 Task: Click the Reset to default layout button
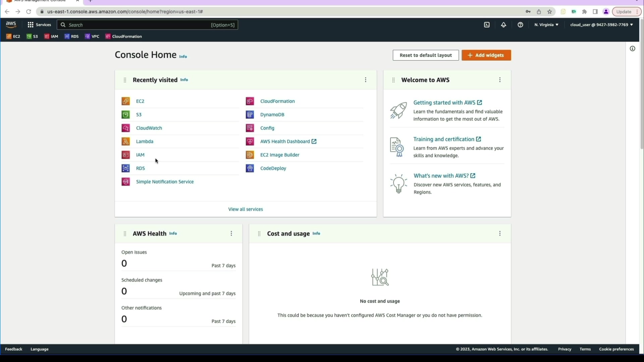pos(426,55)
